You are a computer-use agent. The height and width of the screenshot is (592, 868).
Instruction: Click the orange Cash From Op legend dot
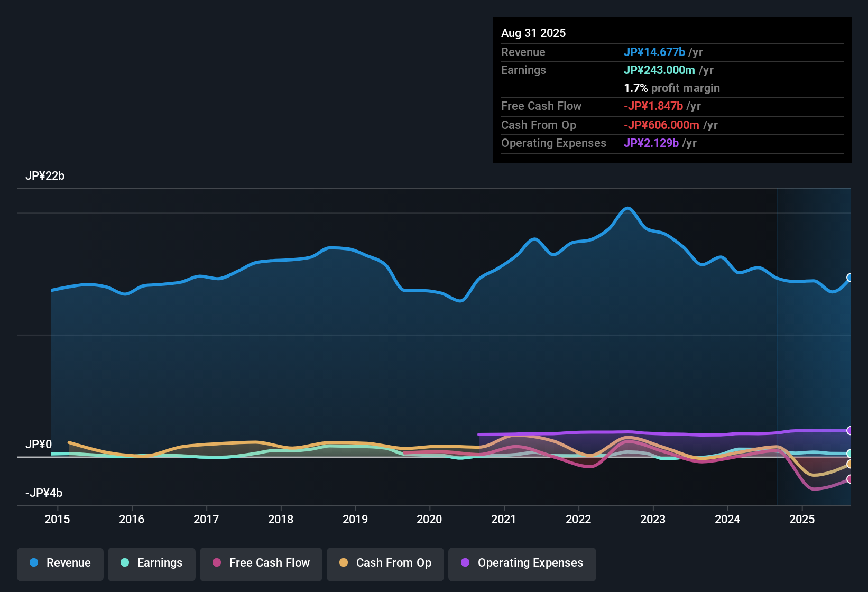(344, 563)
